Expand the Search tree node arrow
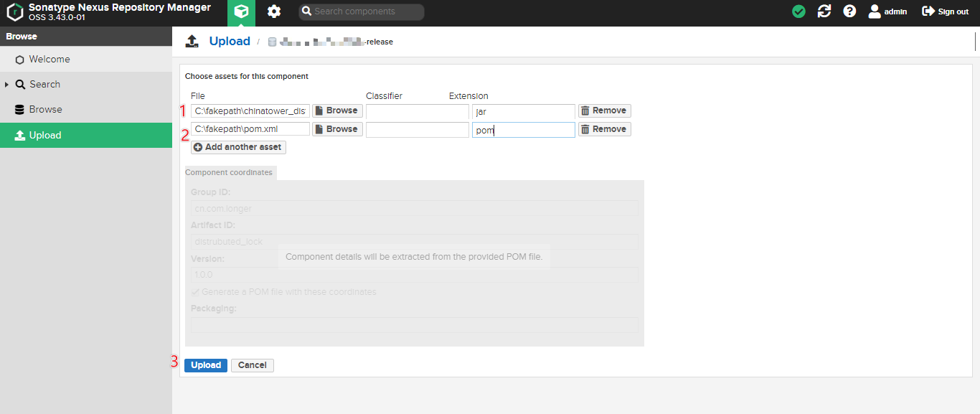The height and width of the screenshot is (414, 980). [x=7, y=85]
